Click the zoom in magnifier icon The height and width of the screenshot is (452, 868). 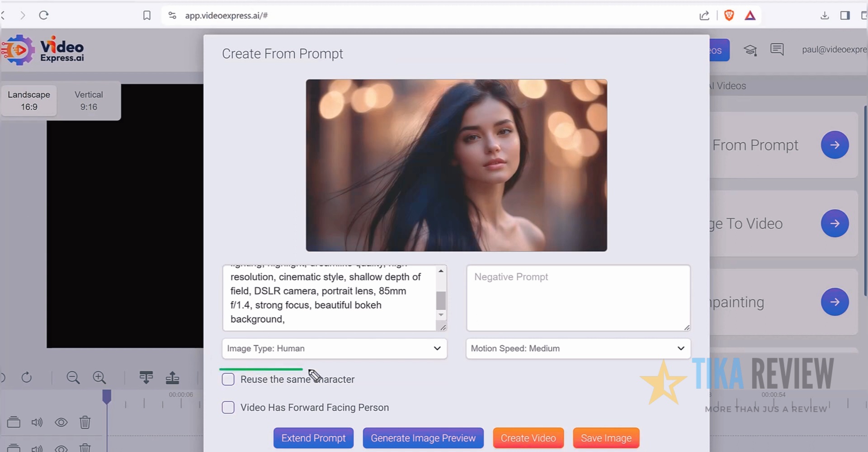coord(99,377)
